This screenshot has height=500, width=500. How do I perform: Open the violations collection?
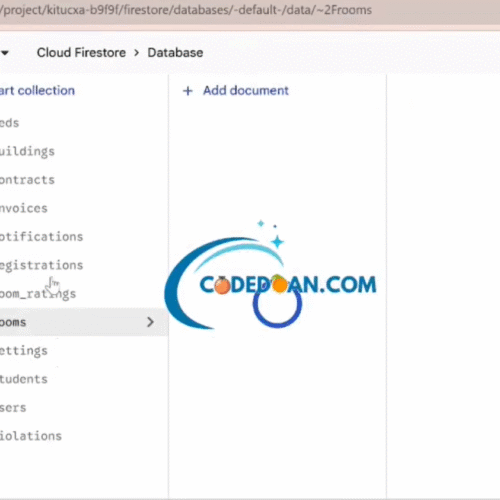[31, 436]
